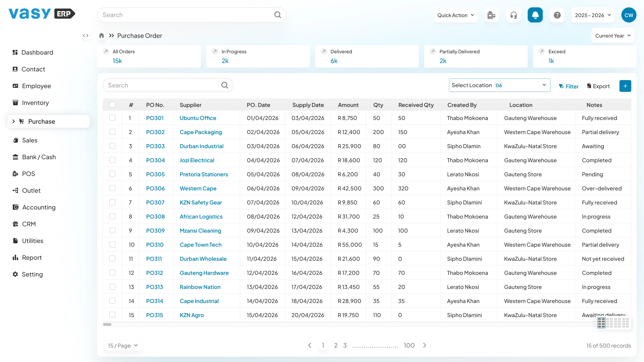Open the Accounting module from the sidebar
Screen dimensions: 644x362
[x=39, y=207]
